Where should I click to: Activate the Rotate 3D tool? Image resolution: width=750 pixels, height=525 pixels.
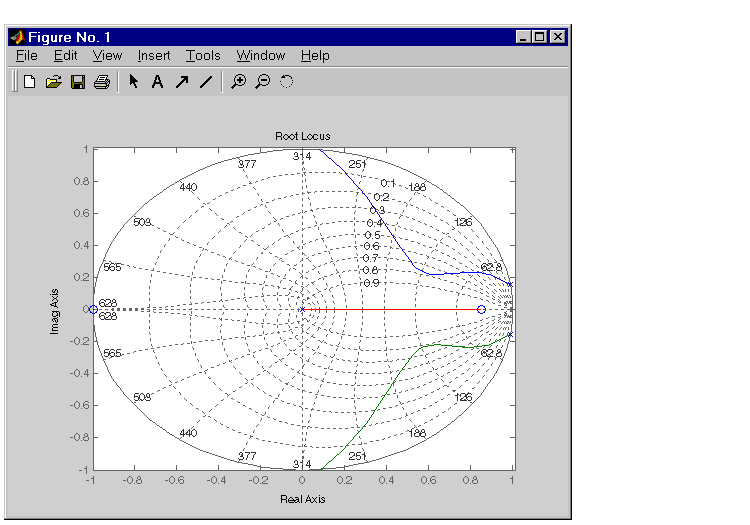point(287,82)
